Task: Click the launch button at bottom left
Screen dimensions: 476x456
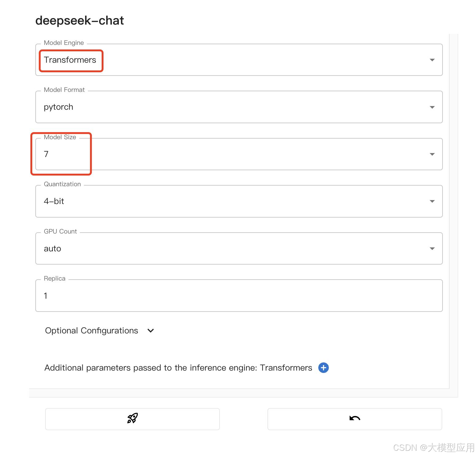Action: click(x=132, y=419)
